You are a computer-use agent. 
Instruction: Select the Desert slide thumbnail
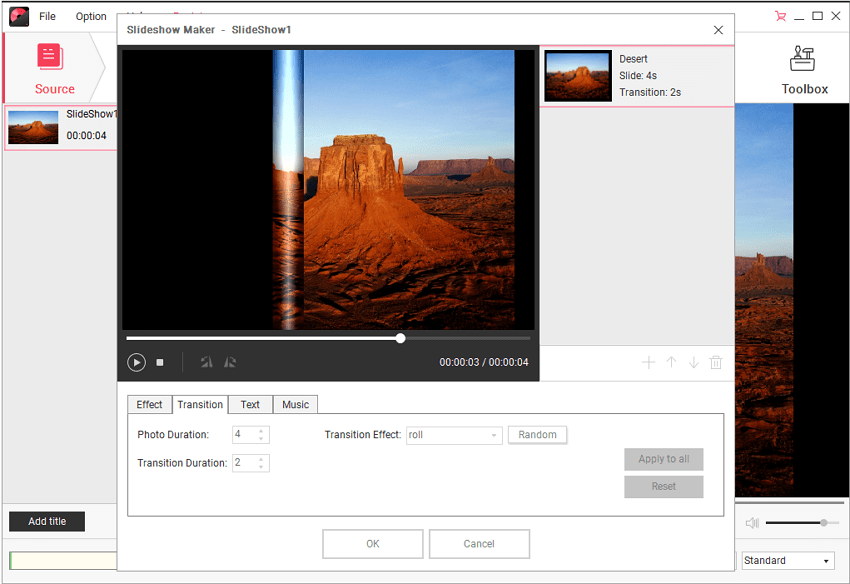(578, 76)
